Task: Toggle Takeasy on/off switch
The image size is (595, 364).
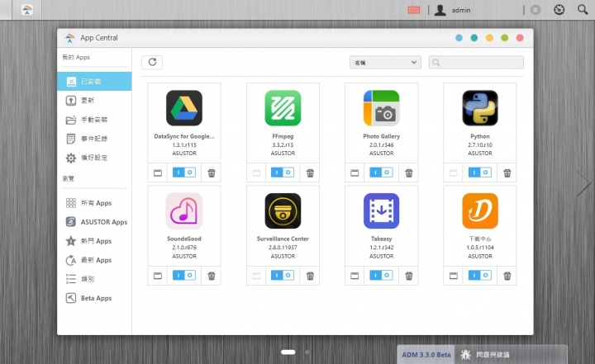Action: [x=381, y=276]
